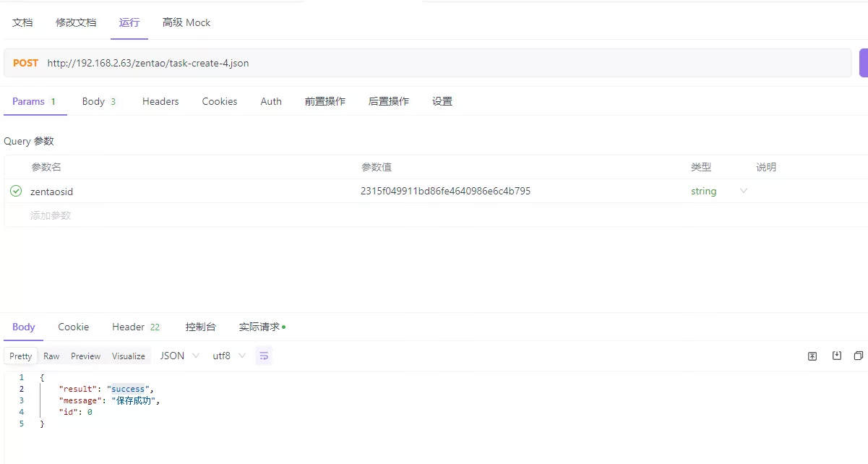Click the purple send button at right edge
The image size is (868, 464).
click(864, 63)
